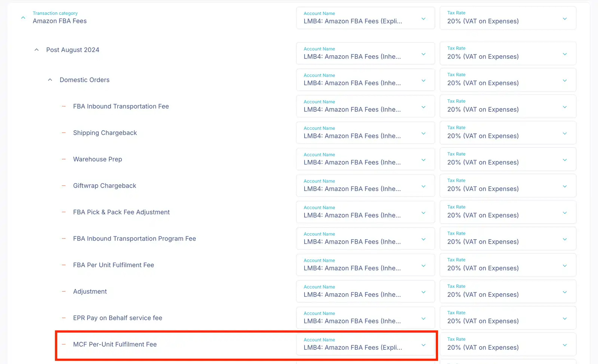
Task: Select the Giftwrap Chargeback row label
Action: pos(105,186)
